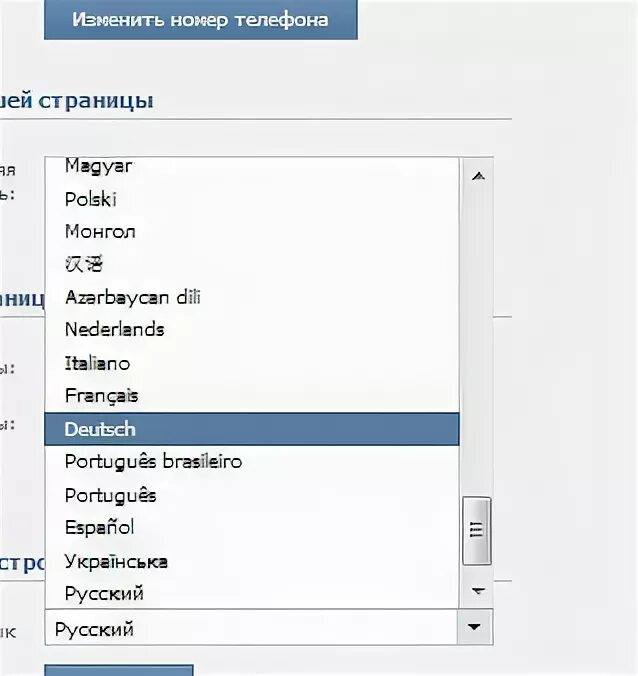Choose Polski in the language dropdown

(252, 199)
